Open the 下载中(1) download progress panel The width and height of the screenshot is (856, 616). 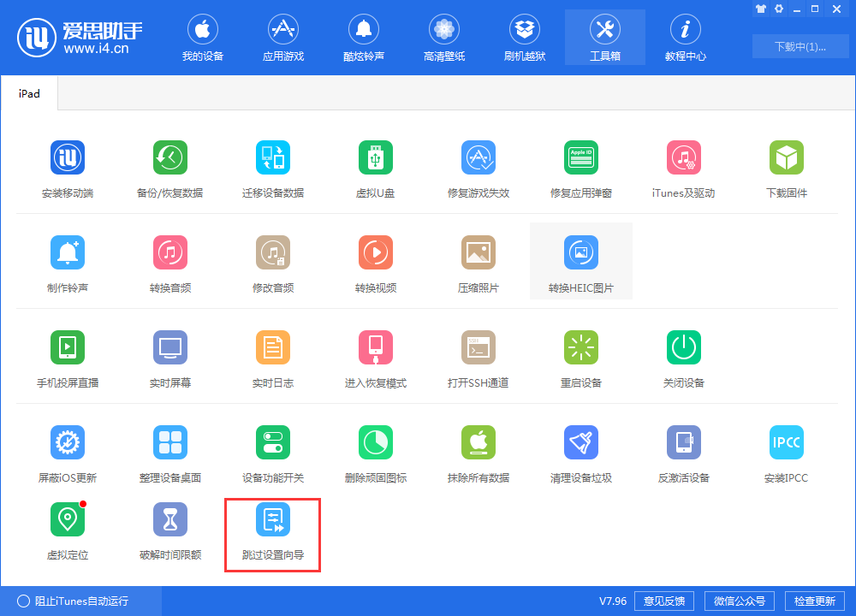pos(800,47)
